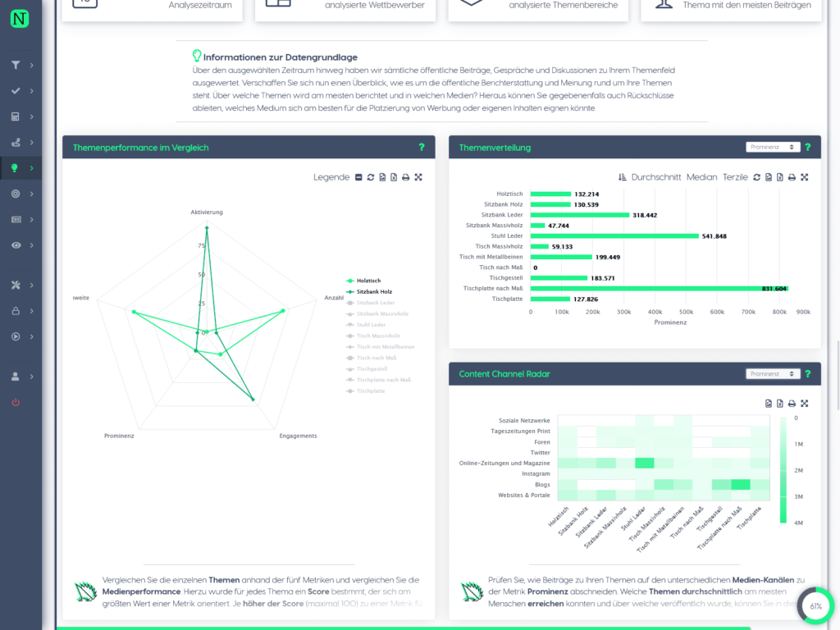Click the sort icon beside Durchschnitt
This screenshot has height=630, width=840.
pos(622,177)
